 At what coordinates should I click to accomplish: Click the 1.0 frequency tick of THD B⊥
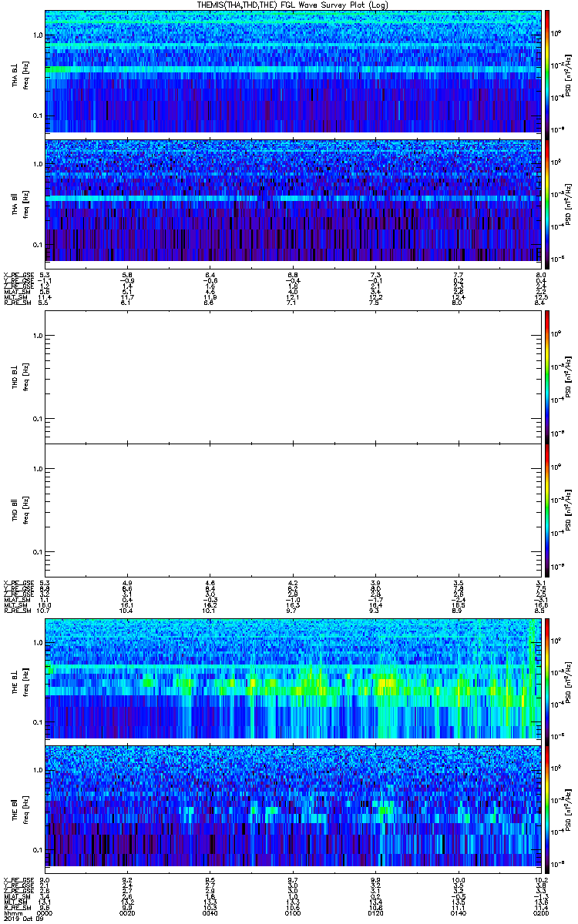[x=39, y=336]
